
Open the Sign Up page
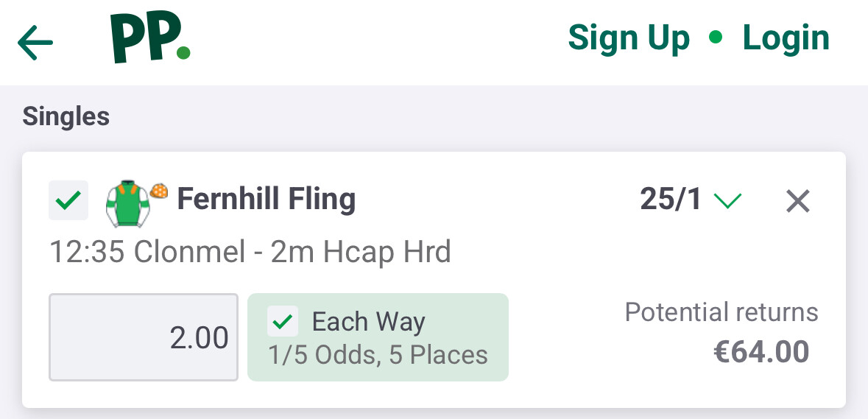(629, 38)
